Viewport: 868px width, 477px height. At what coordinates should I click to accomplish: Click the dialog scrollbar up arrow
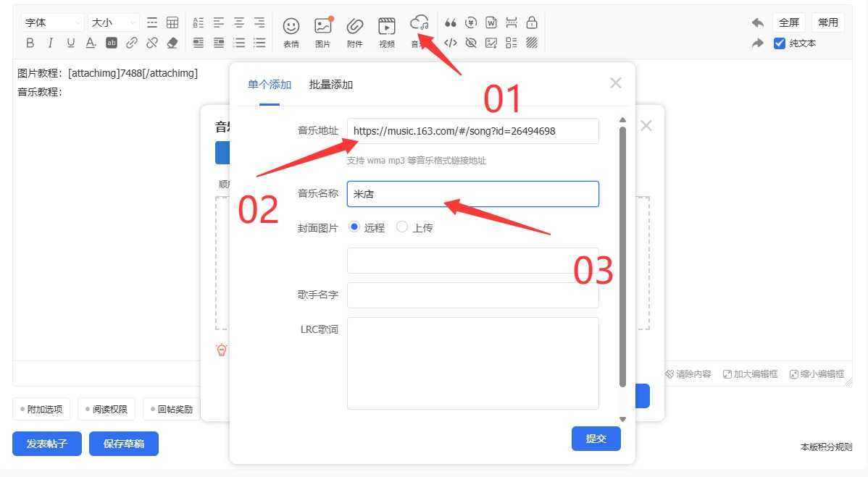pos(623,120)
